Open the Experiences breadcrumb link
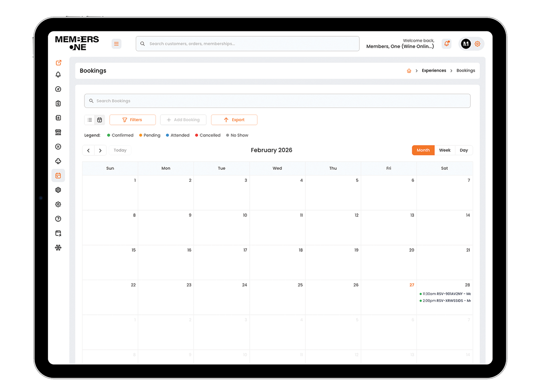The width and height of the screenshot is (539, 392). (434, 70)
